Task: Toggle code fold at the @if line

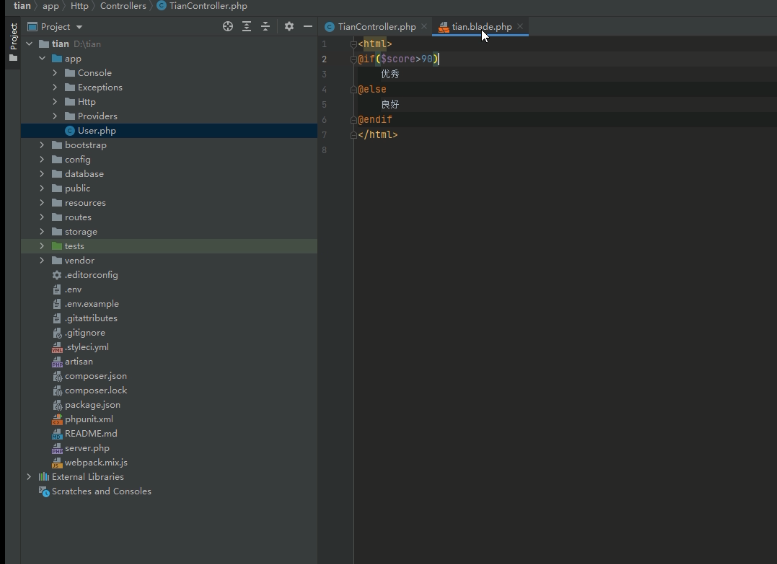Action: click(x=354, y=59)
